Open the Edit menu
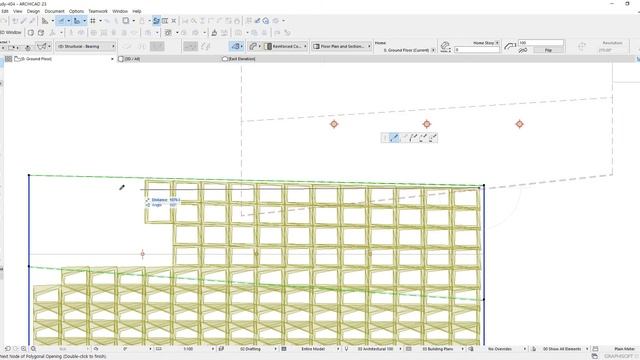The height and width of the screenshot is (360, 640). point(5,11)
